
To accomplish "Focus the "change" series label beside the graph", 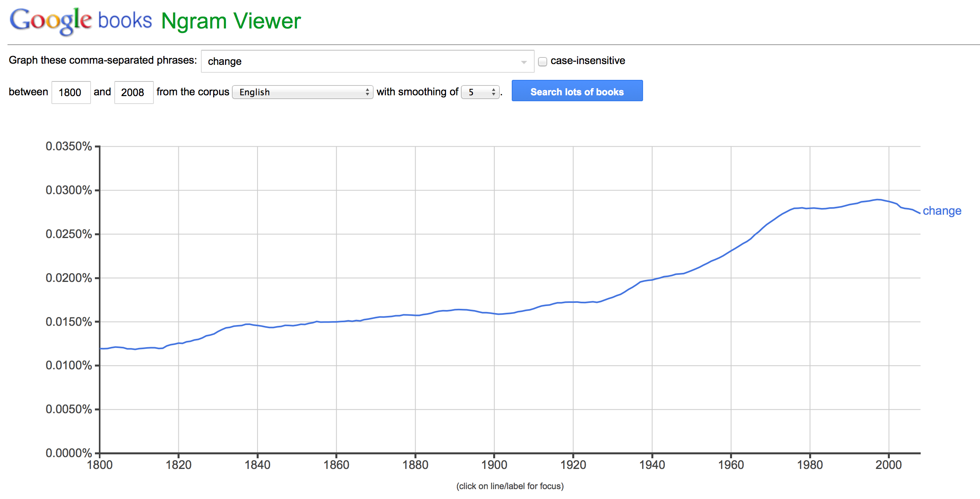I will click(x=942, y=211).
